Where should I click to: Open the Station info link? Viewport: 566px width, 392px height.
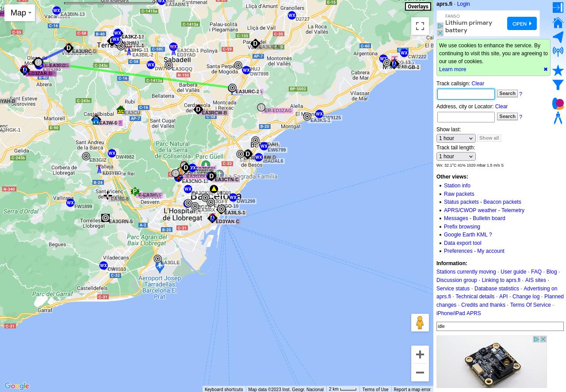coord(457,186)
